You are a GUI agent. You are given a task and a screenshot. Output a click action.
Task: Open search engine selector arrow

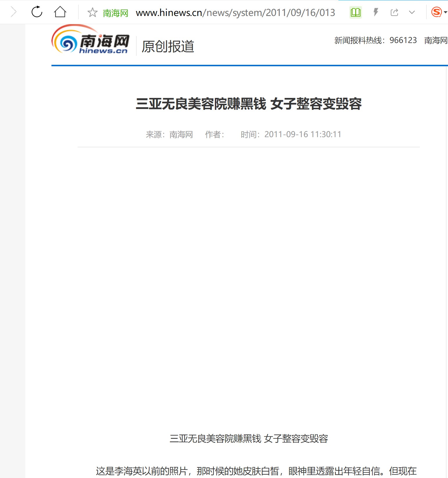coord(445,12)
